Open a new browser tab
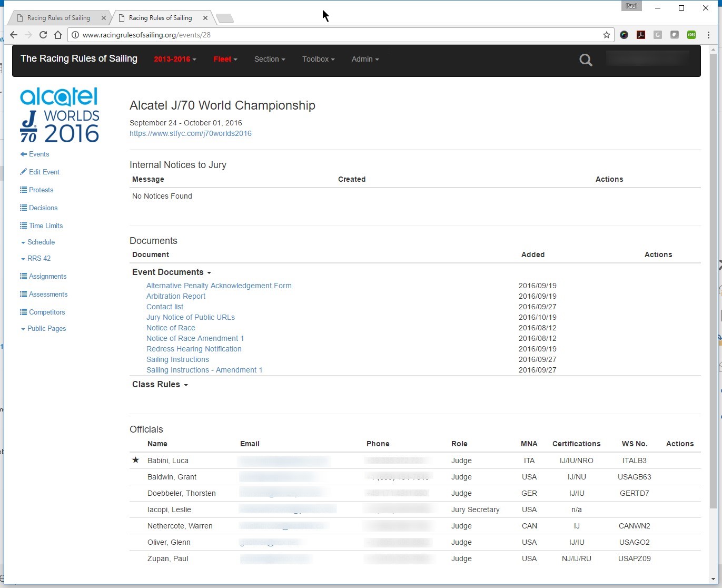 tap(225, 18)
